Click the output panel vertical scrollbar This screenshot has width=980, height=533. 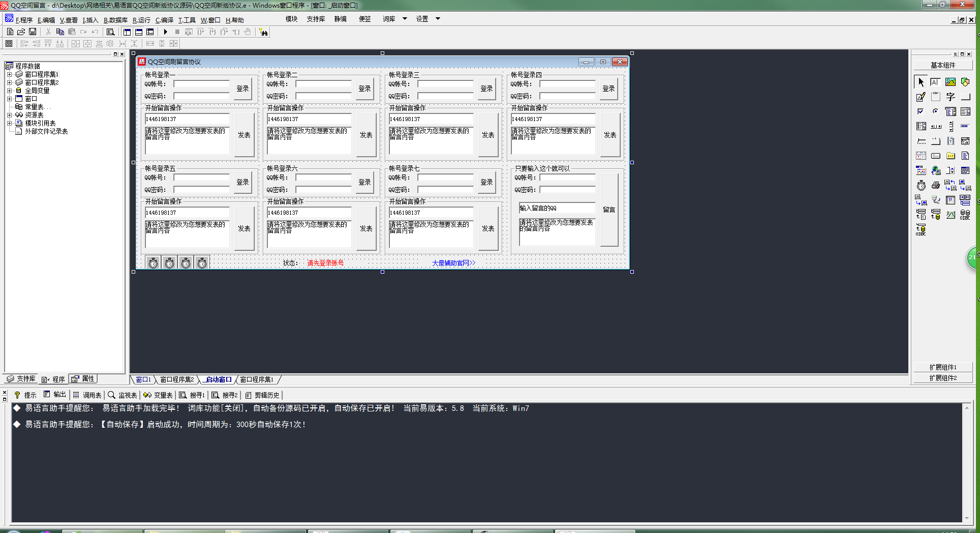967,463
